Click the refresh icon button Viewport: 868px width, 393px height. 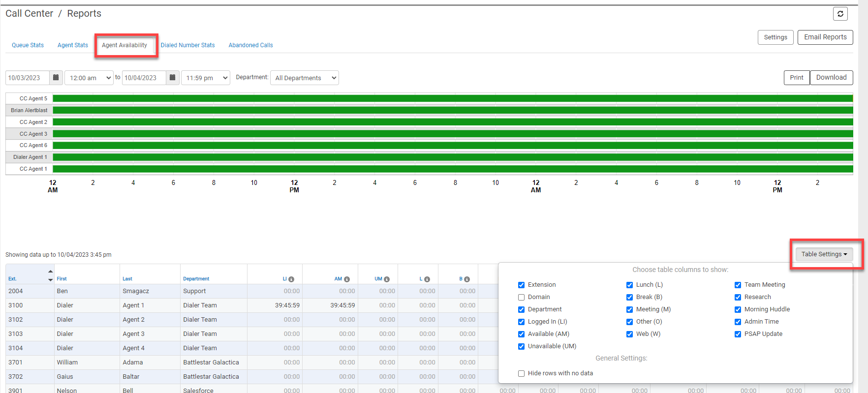coord(840,14)
